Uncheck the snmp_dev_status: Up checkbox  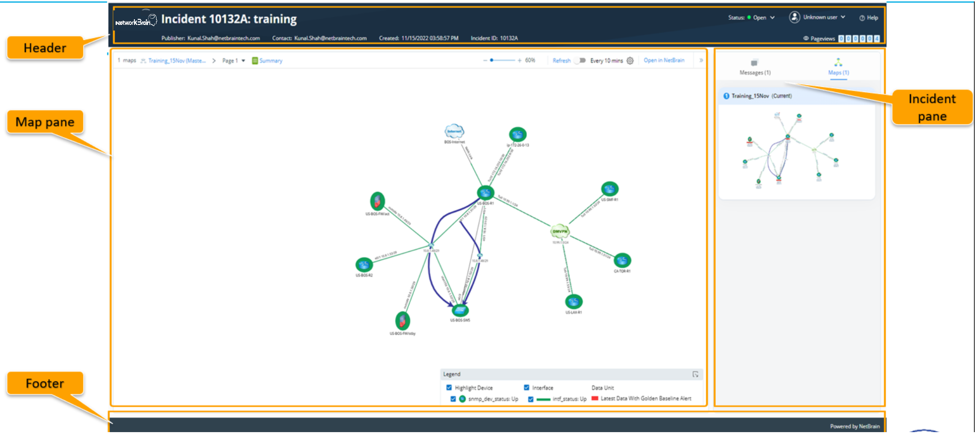tap(453, 399)
